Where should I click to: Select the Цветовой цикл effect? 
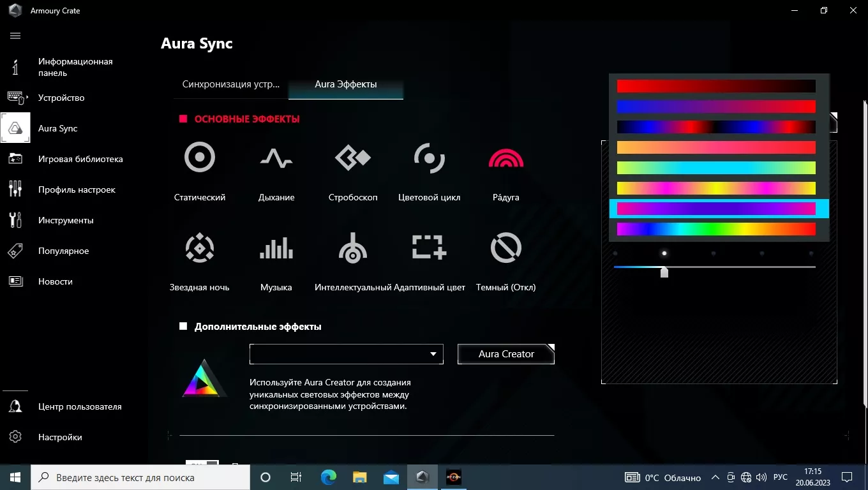(x=430, y=171)
